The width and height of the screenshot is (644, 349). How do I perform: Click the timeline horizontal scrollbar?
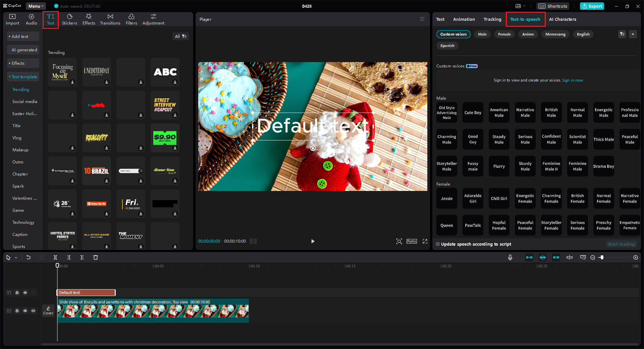point(339,344)
